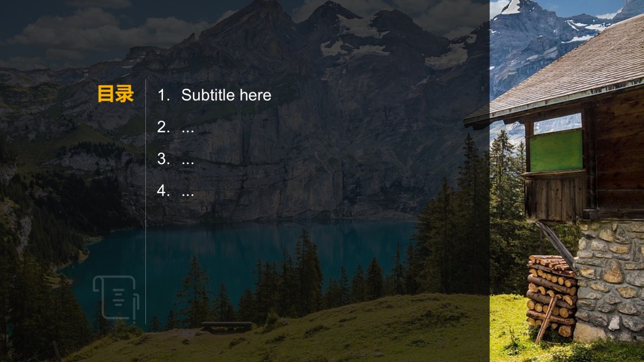
Task: Select the 目录 heading text
Action: pos(115,95)
